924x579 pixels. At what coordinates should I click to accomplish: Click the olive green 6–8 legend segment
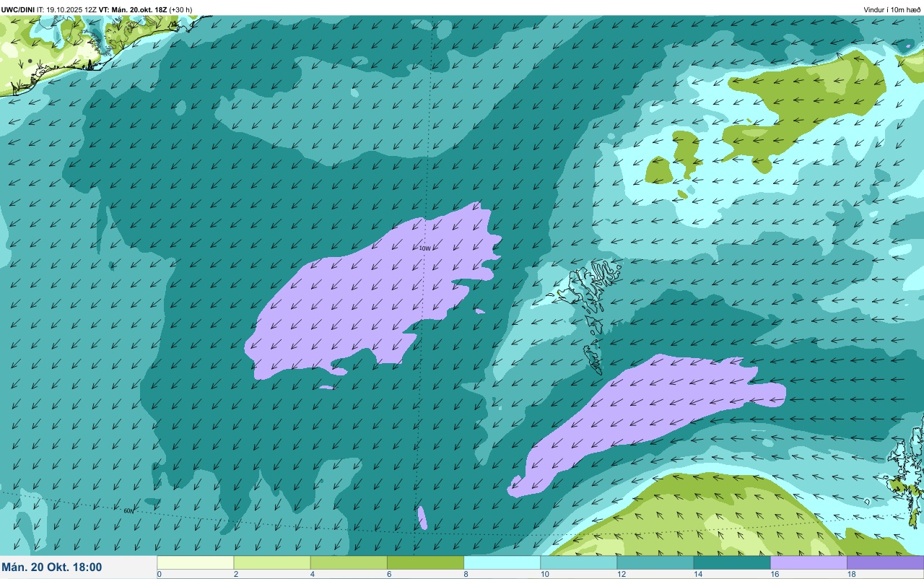click(425, 562)
